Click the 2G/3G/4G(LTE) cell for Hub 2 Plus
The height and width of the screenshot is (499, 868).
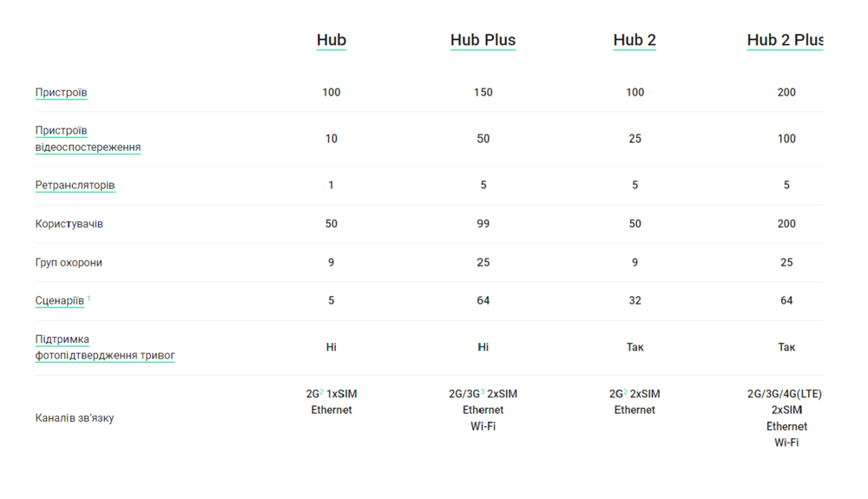[x=785, y=394]
